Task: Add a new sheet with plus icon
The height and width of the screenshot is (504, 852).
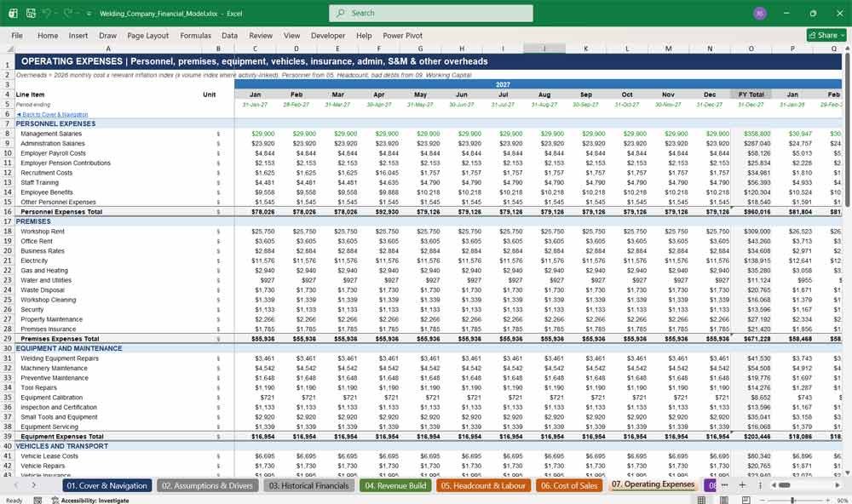Action: [742, 485]
